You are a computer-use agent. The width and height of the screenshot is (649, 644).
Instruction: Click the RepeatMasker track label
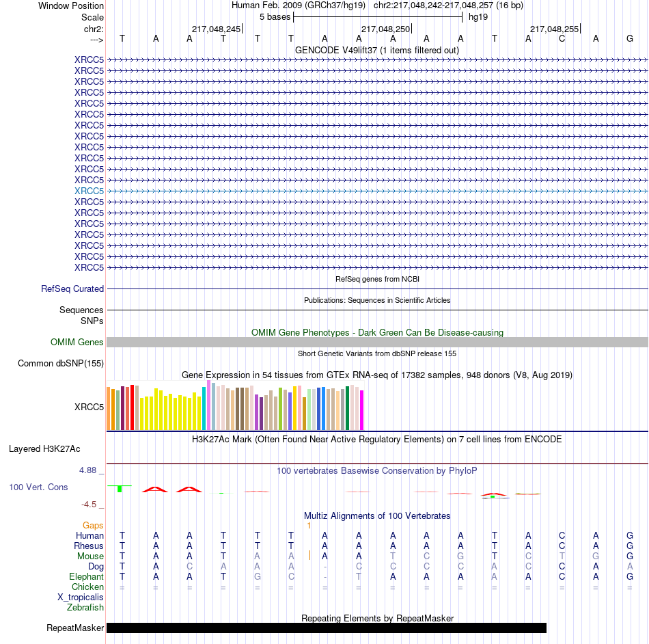click(75, 628)
